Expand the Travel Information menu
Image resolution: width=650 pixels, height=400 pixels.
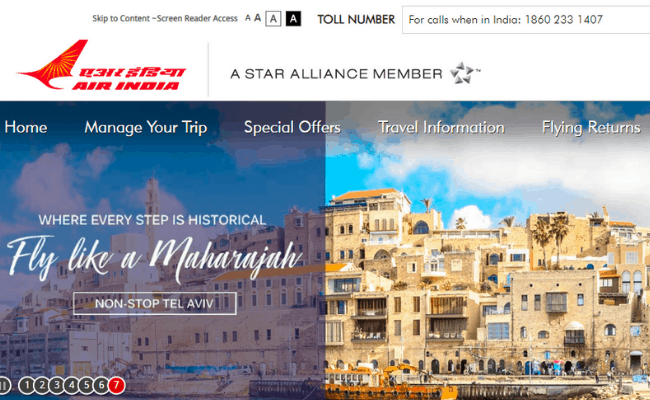[441, 127]
